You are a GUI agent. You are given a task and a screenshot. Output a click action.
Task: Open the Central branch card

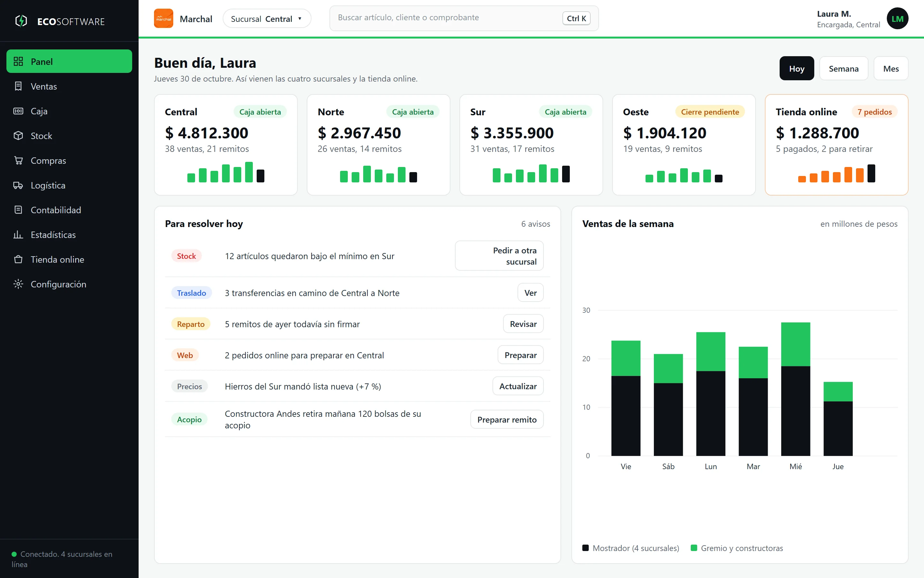coord(226,145)
